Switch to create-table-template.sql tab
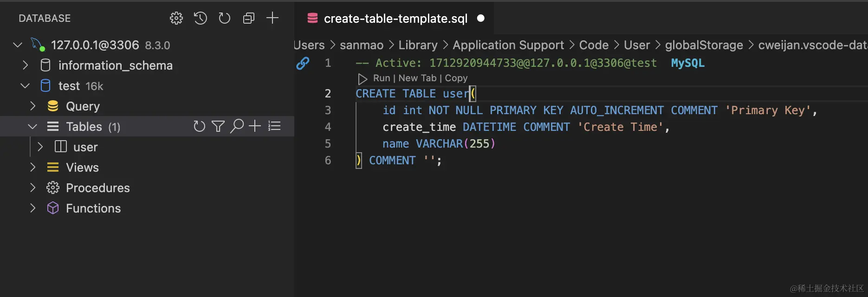This screenshot has height=297, width=868. pos(395,19)
